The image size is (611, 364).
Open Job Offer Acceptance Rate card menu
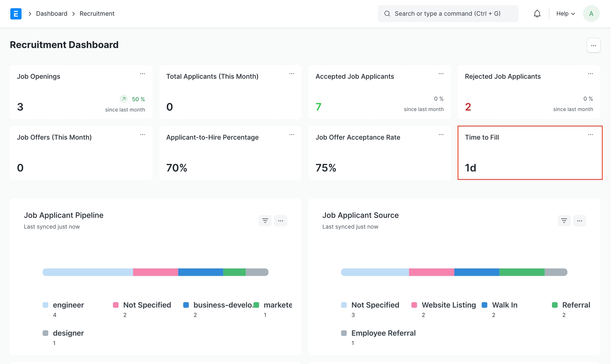(441, 134)
